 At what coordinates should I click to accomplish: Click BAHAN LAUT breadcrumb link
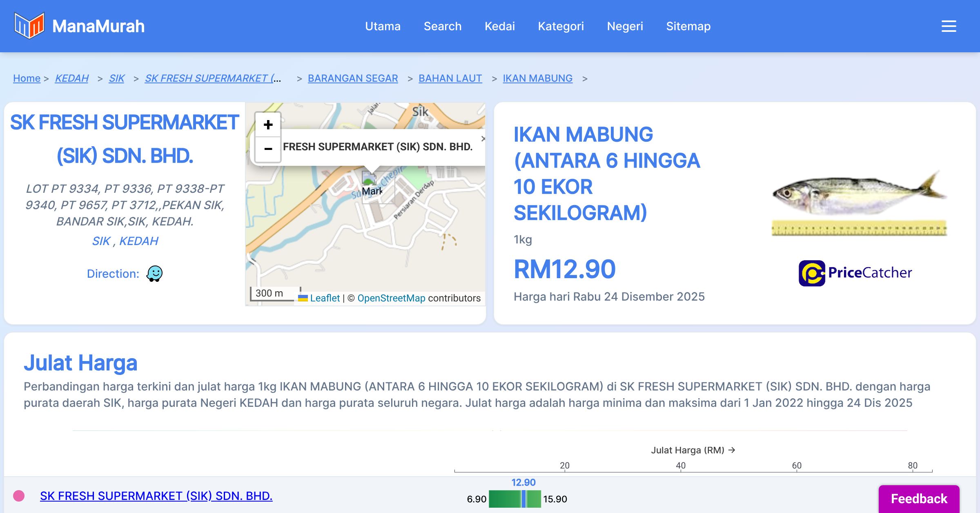tap(450, 78)
